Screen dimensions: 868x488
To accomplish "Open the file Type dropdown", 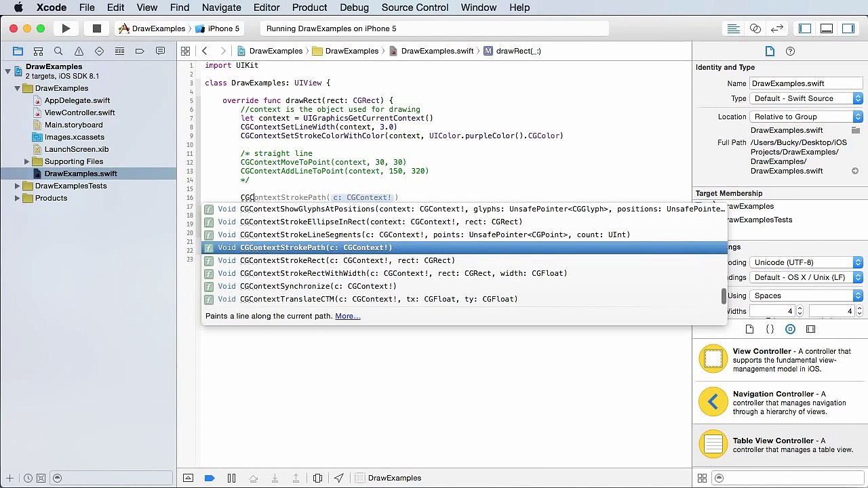I will click(806, 98).
